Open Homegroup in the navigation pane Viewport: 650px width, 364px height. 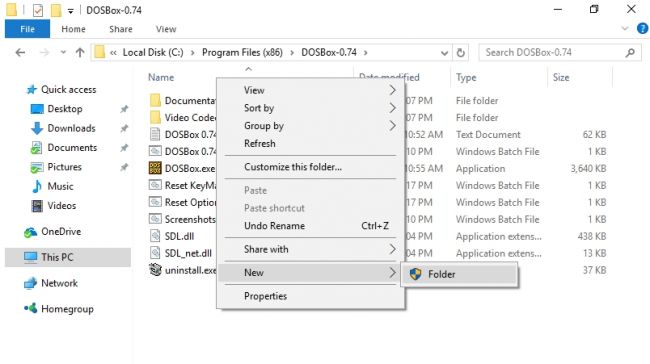(x=67, y=309)
